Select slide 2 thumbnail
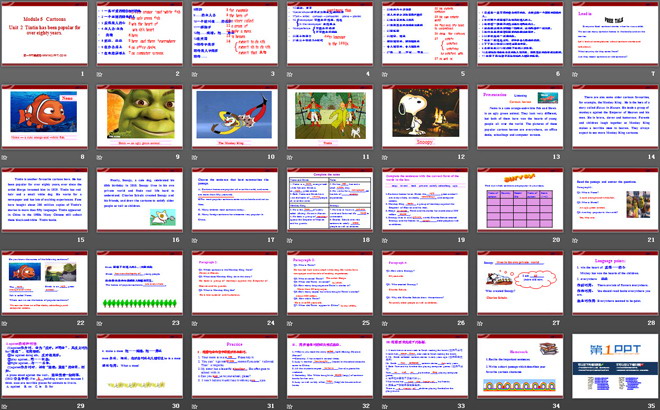The width and height of the screenshot is (660, 410). coord(140,34)
